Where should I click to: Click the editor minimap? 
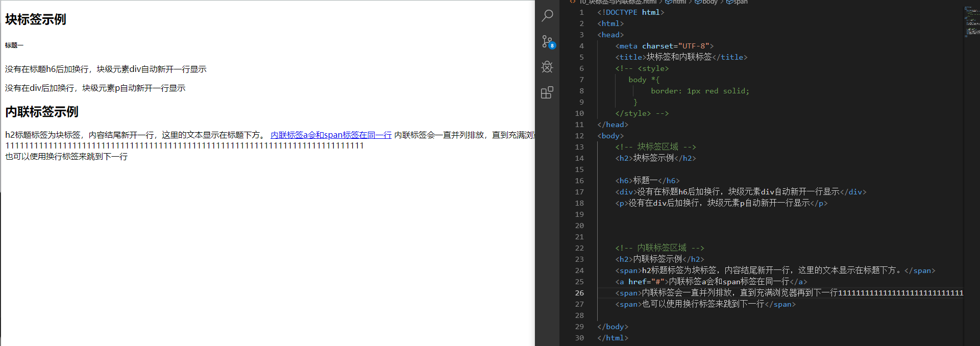[x=971, y=23]
